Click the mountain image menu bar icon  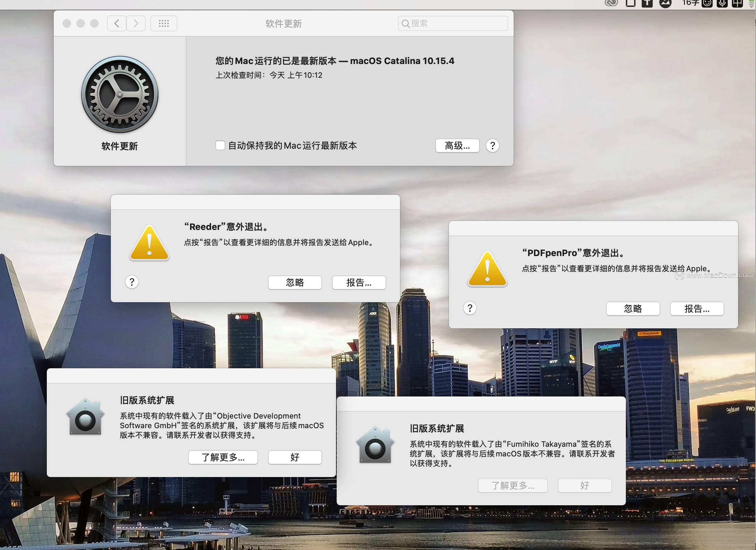pos(665,3)
